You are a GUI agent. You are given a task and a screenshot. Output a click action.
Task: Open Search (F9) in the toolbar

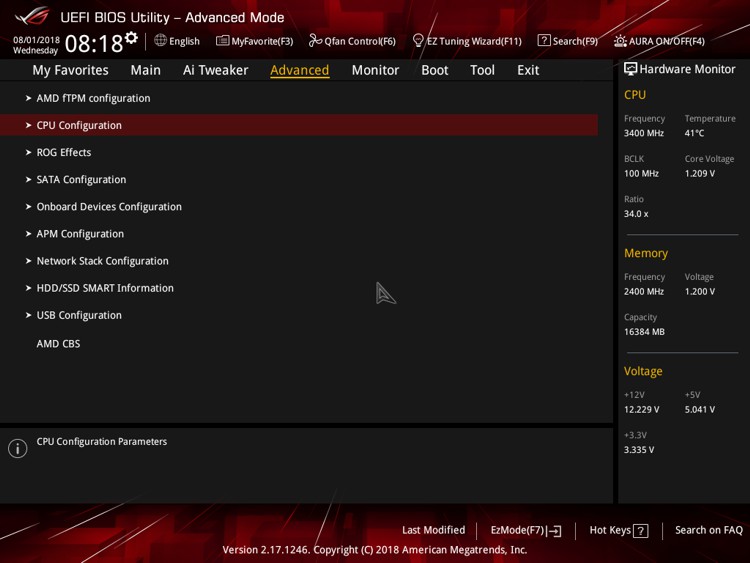[567, 41]
